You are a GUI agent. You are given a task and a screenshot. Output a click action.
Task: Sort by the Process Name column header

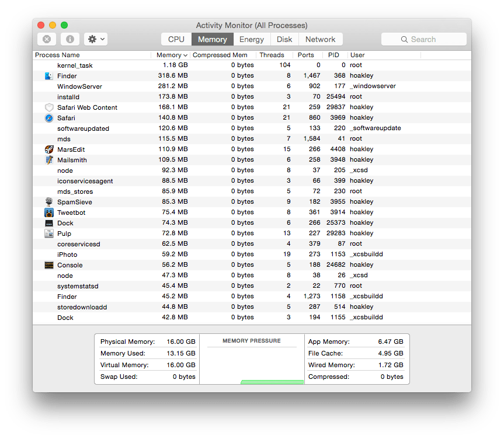57,55
